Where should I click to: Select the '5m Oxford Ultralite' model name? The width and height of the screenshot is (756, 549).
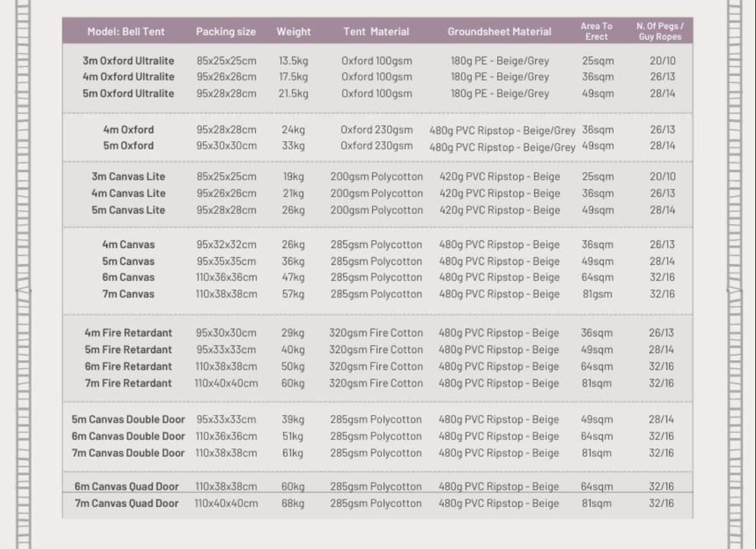[x=128, y=93]
